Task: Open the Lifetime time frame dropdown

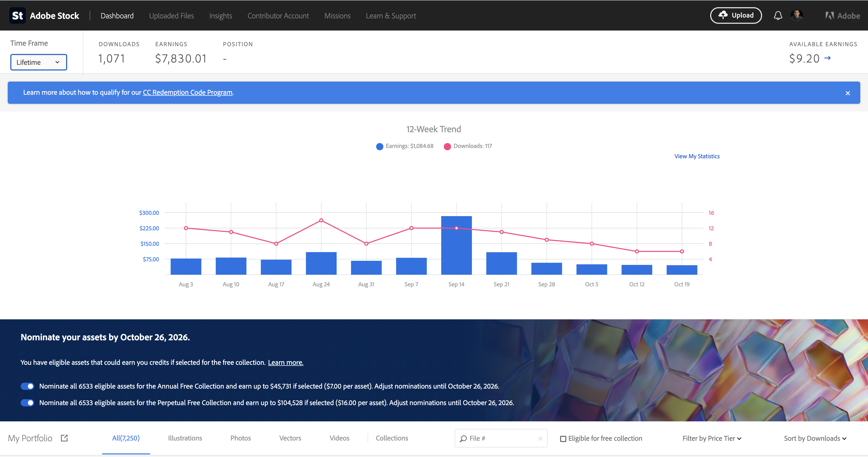Action: point(38,62)
